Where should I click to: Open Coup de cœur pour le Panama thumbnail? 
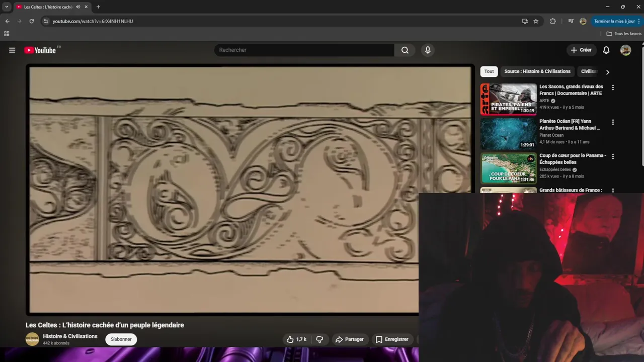click(x=508, y=168)
